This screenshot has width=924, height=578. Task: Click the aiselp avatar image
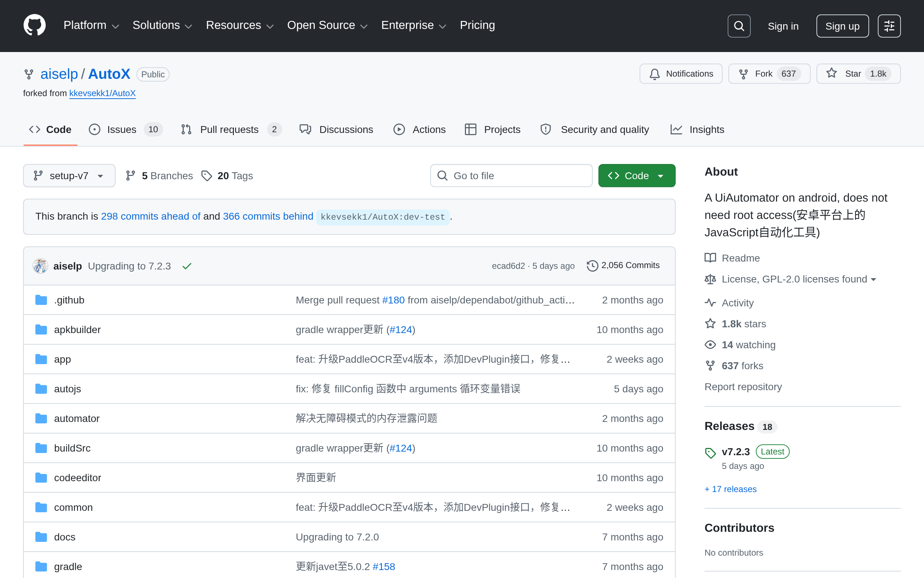point(40,266)
